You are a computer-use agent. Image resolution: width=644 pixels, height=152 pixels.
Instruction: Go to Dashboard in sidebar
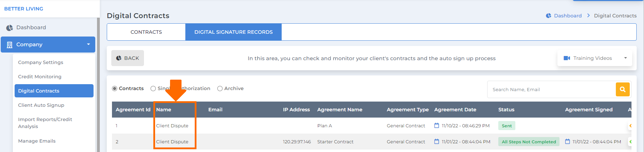point(31,27)
